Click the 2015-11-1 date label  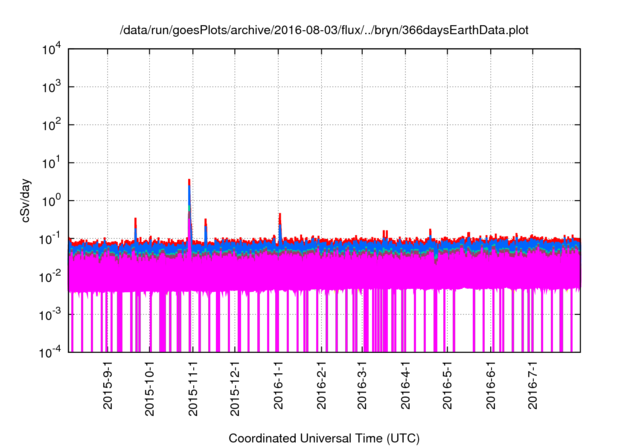coord(193,388)
